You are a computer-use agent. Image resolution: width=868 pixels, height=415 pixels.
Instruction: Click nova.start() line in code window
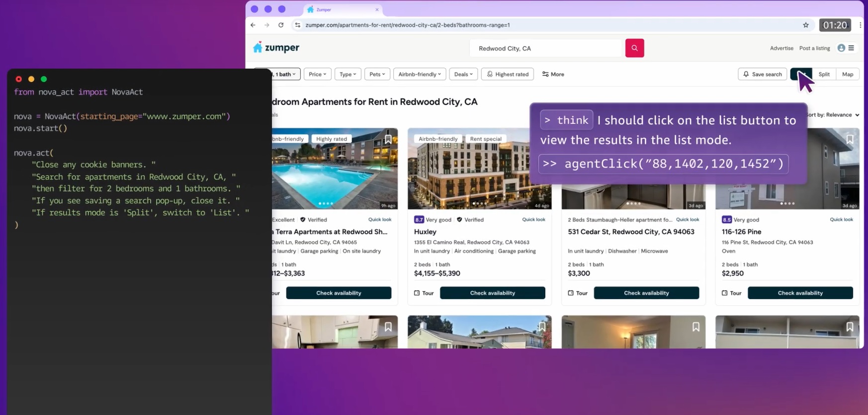pos(40,128)
